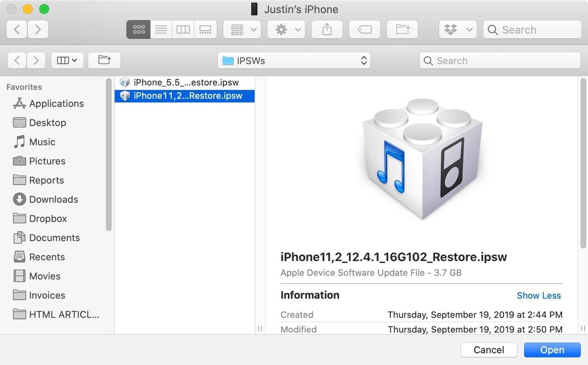
Task: Select Documents from the sidebar
Action: 54,238
